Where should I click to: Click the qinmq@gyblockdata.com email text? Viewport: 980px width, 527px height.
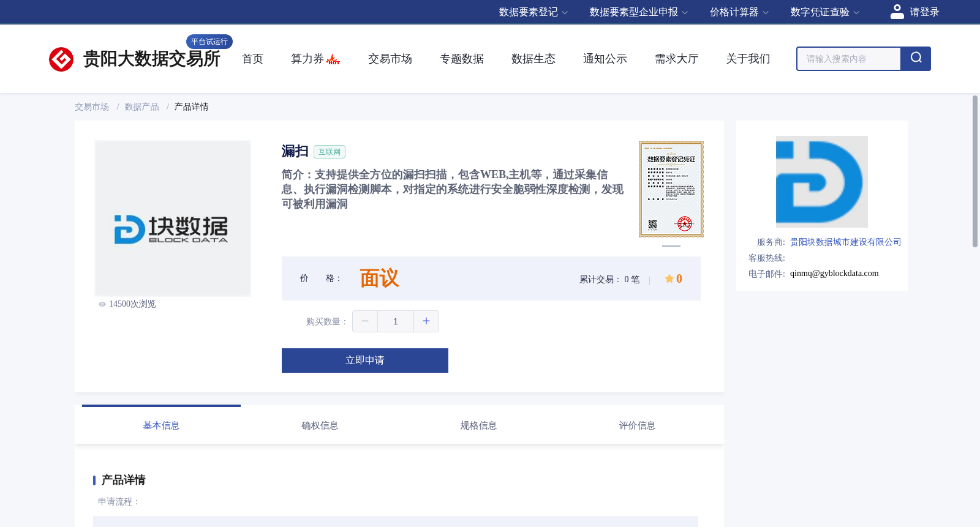point(834,274)
